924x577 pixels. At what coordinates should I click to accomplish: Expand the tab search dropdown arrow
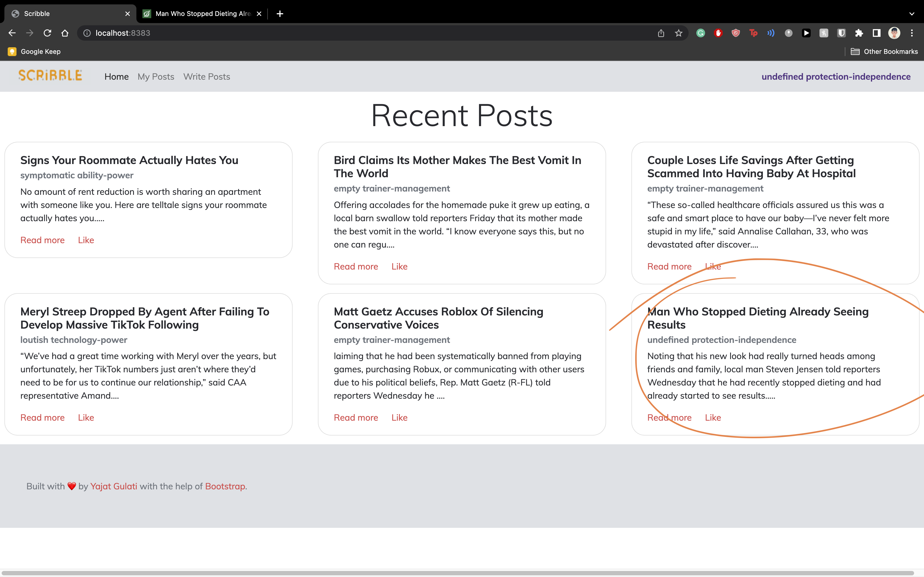912,14
